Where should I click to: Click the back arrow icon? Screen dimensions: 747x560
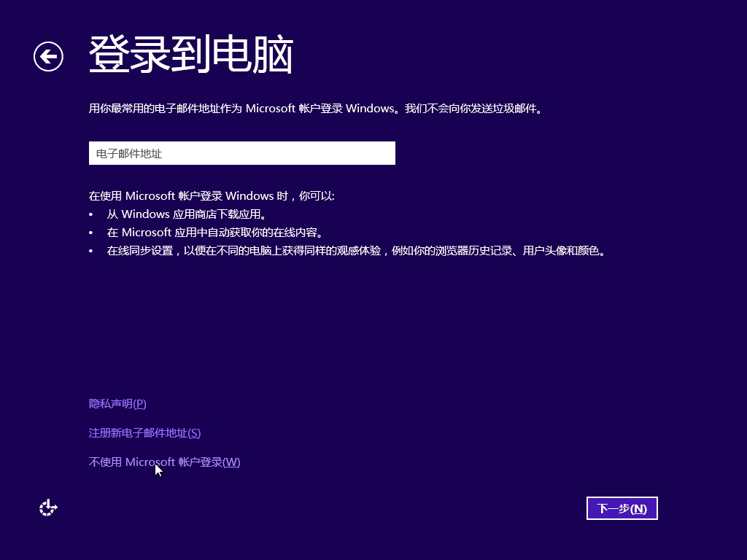[48, 57]
